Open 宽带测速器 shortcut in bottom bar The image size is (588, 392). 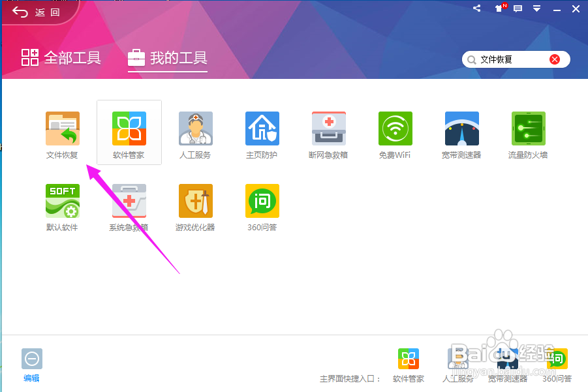[x=507, y=359]
